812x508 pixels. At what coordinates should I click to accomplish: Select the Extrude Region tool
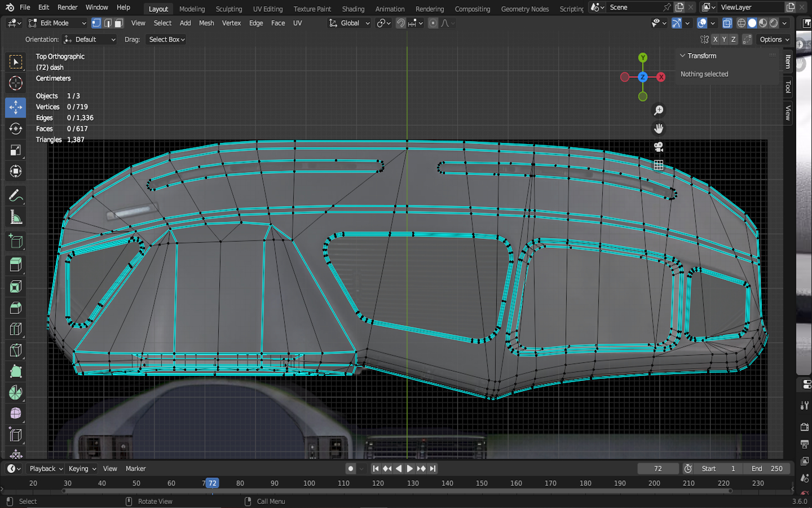[16, 265]
